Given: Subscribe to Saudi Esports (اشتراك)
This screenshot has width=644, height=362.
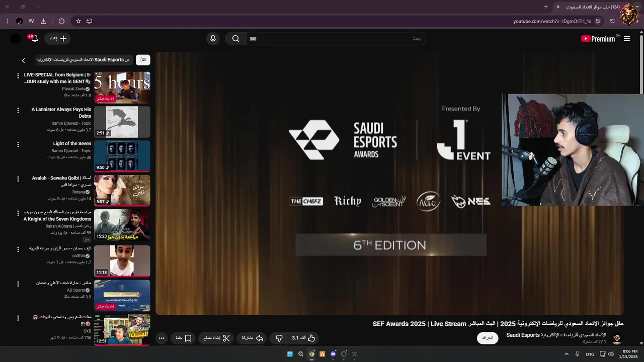Looking at the screenshot, I should point(488,338).
